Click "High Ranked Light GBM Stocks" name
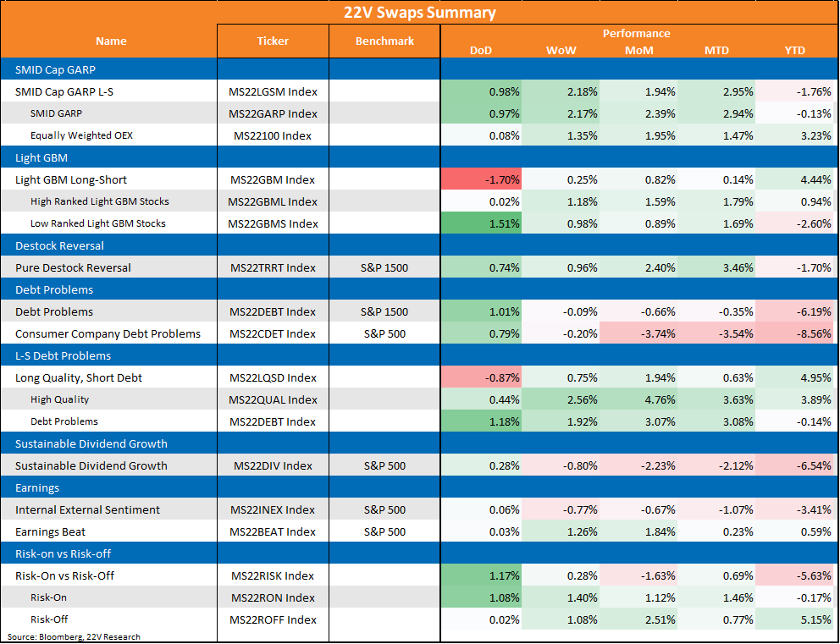840x644 pixels. 100,201
